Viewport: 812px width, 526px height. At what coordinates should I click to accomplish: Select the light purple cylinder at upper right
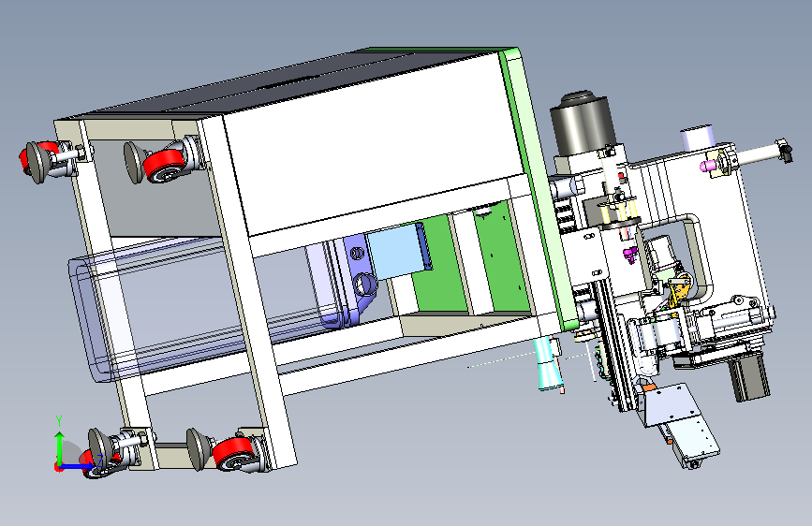697,138
